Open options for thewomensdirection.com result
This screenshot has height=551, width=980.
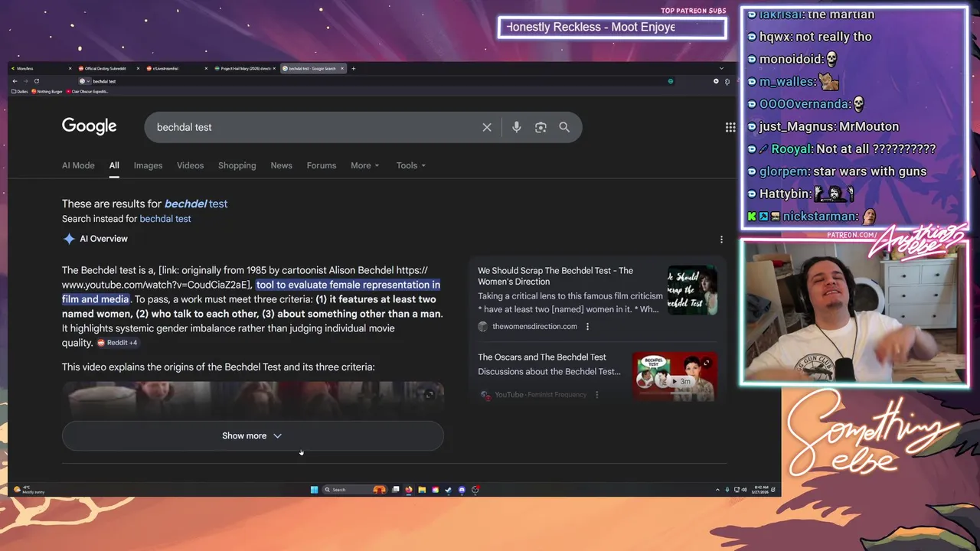[587, 327]
